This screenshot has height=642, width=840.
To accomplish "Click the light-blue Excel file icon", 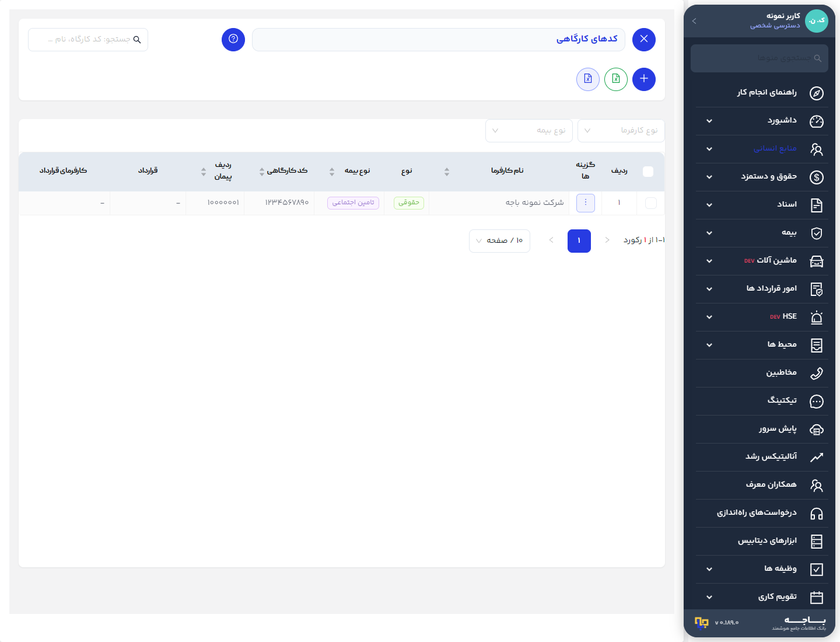I will 588,79.
